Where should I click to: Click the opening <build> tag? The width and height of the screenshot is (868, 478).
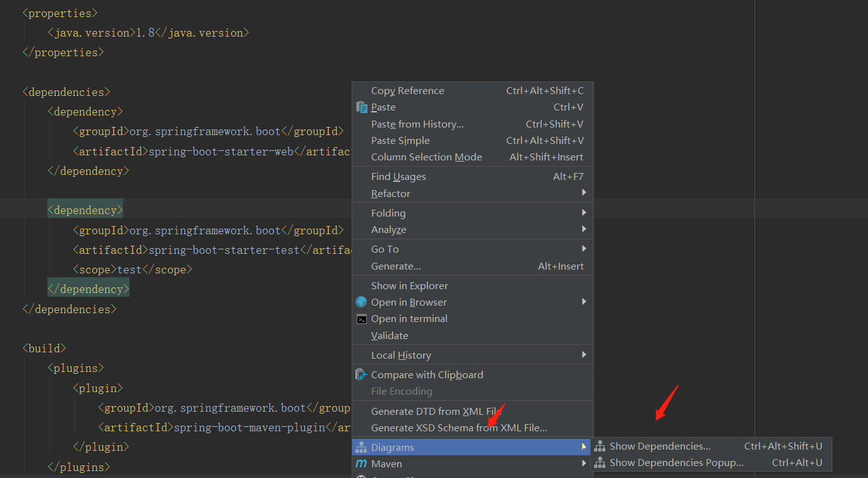[x=44, y=349]
